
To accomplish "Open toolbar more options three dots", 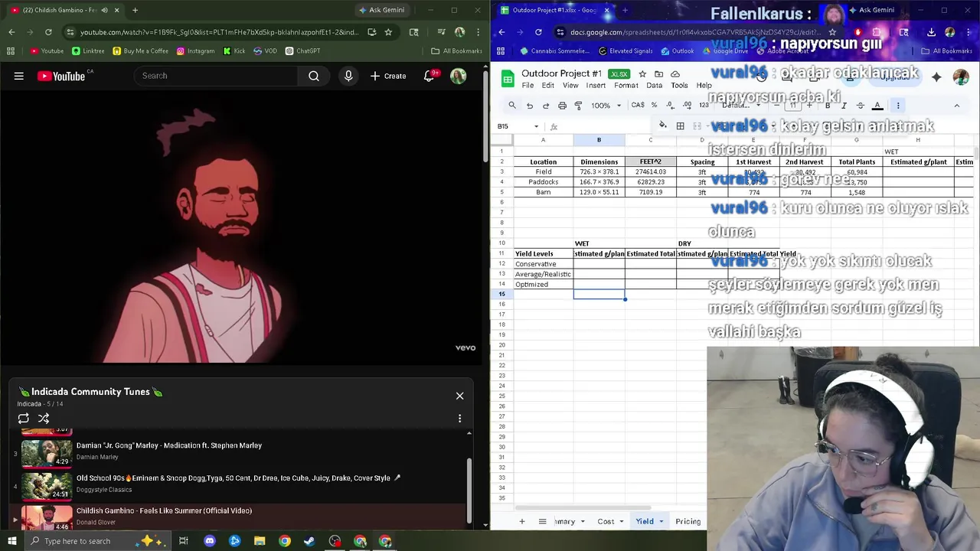I will pyautogui.click(x=898, y=106).
